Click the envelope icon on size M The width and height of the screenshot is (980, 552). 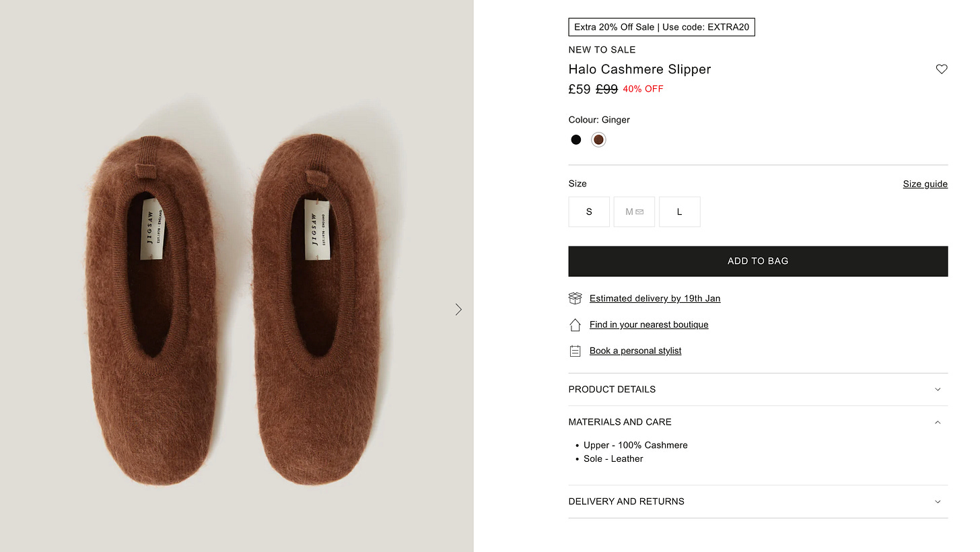[639, 211]
